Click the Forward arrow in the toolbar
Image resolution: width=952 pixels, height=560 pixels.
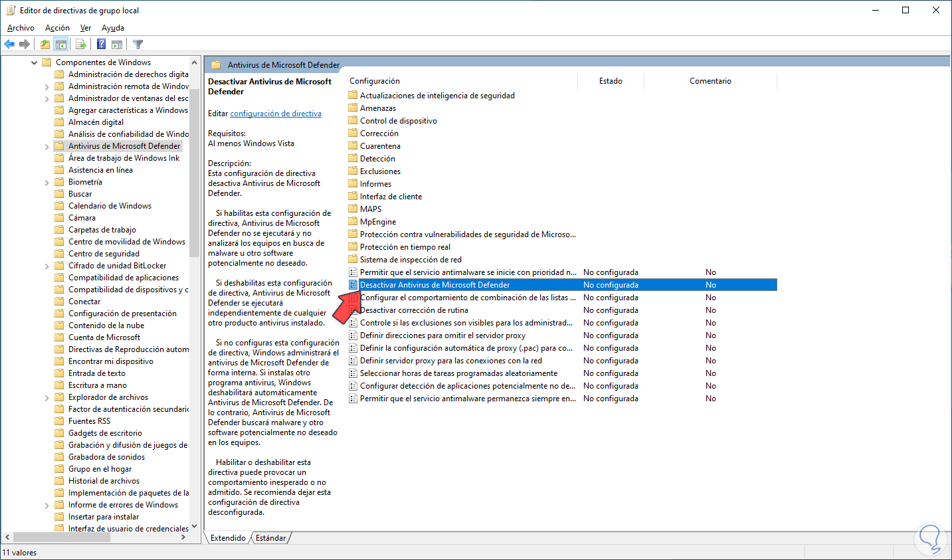click(25, 45)
